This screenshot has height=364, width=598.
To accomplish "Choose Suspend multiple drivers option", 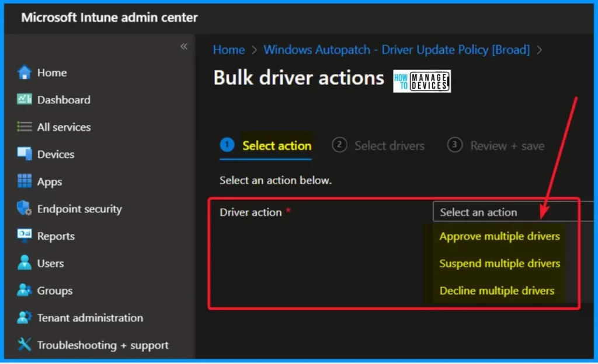I will click(500, 263).
